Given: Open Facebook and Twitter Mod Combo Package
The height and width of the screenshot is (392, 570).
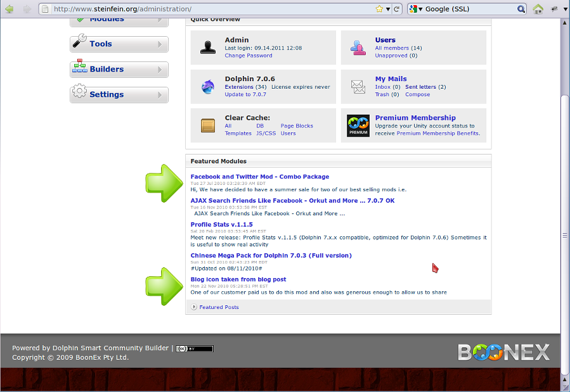Looking at the screenshot, I should (260, 177).
